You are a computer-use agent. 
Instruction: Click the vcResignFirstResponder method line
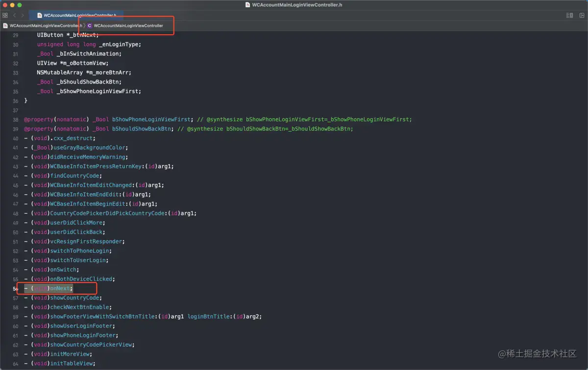click(74, 241)
